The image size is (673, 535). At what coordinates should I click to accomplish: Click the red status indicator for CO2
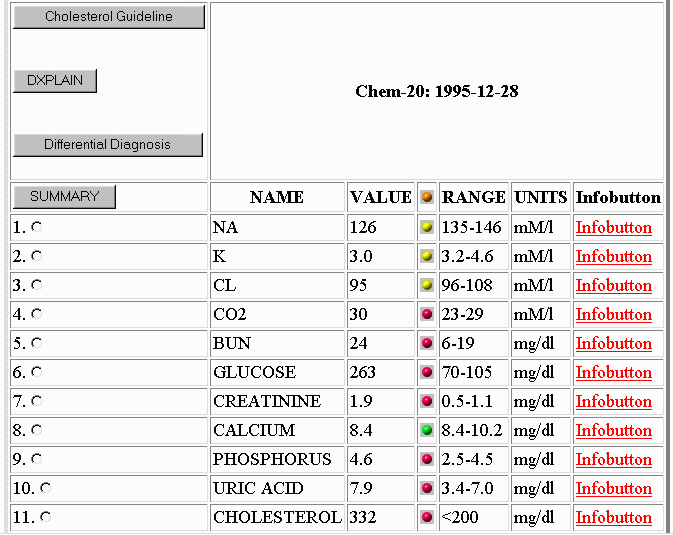point(427,315)
